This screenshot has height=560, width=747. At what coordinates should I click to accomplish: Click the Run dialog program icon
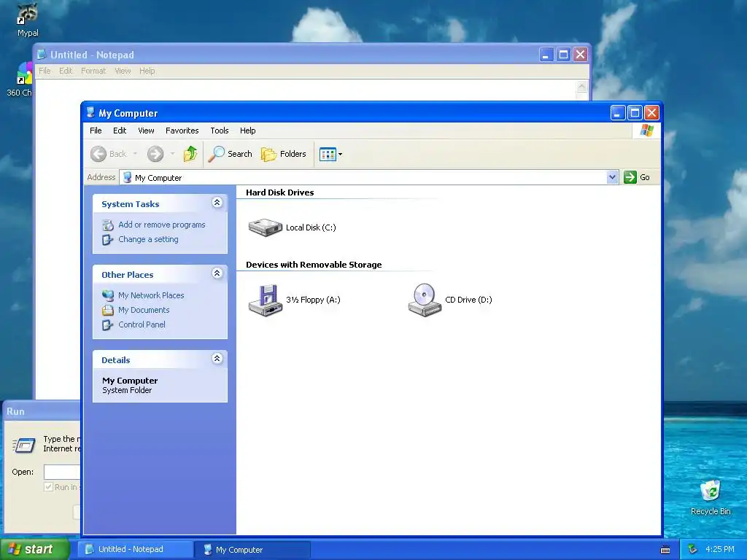tap(24, 446)
